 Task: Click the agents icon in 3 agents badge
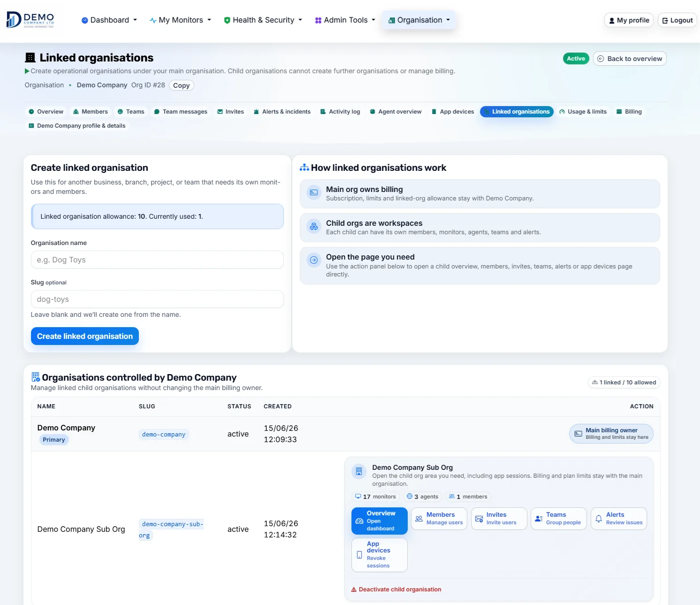coord(410,496)
